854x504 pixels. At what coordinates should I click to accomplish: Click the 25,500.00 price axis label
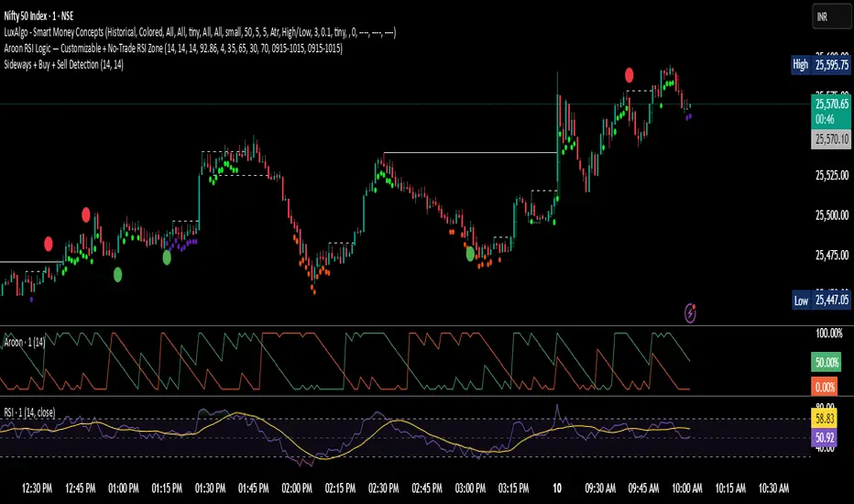[x=832, y=215]
